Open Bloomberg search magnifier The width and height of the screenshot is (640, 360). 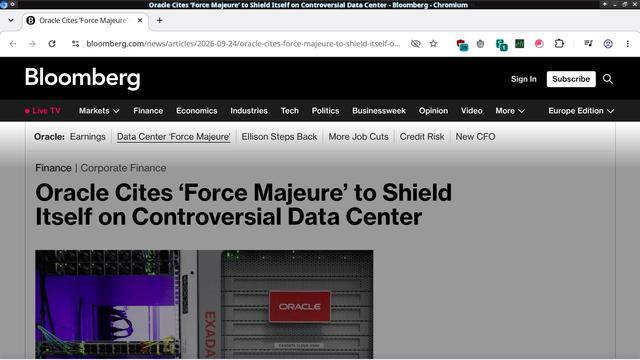coord(608,79)
